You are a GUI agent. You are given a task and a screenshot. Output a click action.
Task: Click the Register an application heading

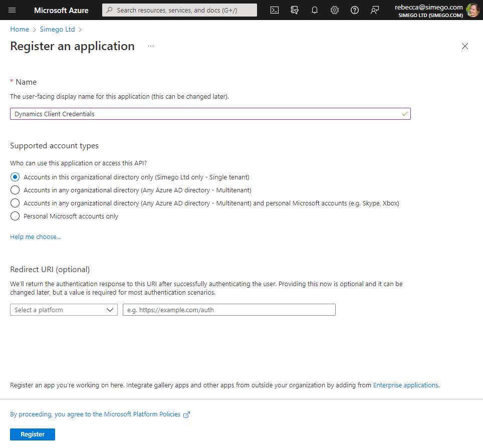(x=72, y=46)
